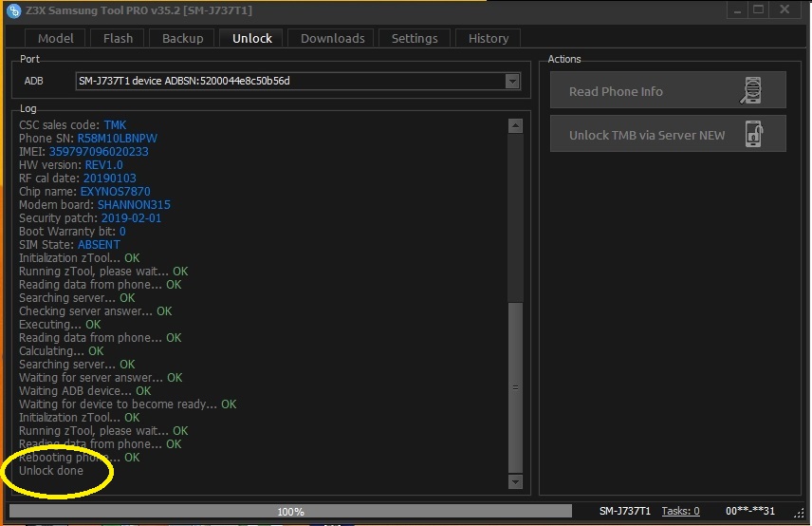Click the Phone SN value R58M10LBNPW
Image resolution: width=812 pixels, height=526 pixels.
pos(117,139)
